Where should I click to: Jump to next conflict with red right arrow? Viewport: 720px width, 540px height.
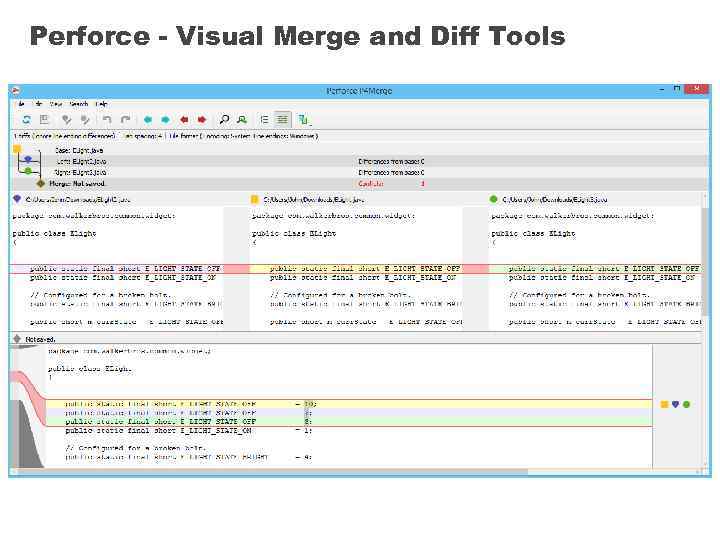tap(202, 120)
